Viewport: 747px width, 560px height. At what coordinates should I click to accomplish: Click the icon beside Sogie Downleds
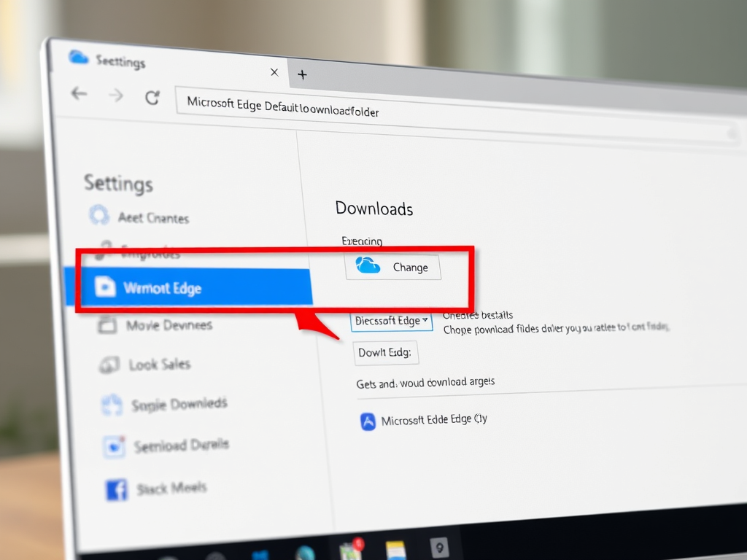(112, 405)
